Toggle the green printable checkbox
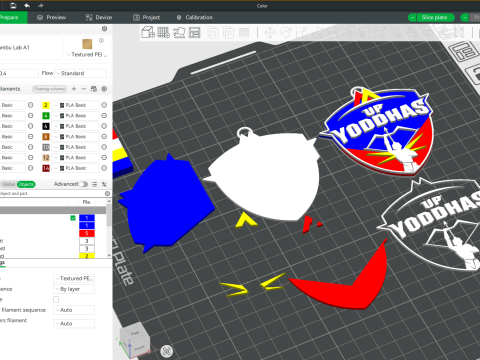This screenshot has width=480, height=360. coord(73,218)
